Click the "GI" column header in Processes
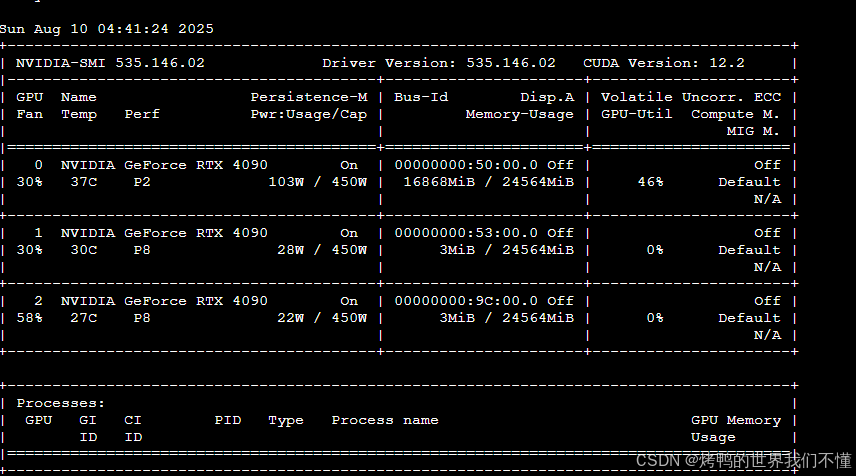The image size is (856, 476). (88, 420)
